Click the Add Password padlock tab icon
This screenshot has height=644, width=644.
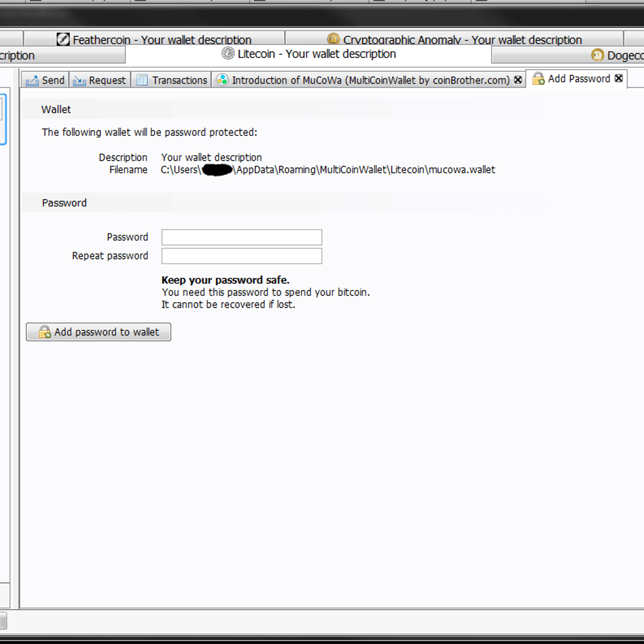click(539, 78)
